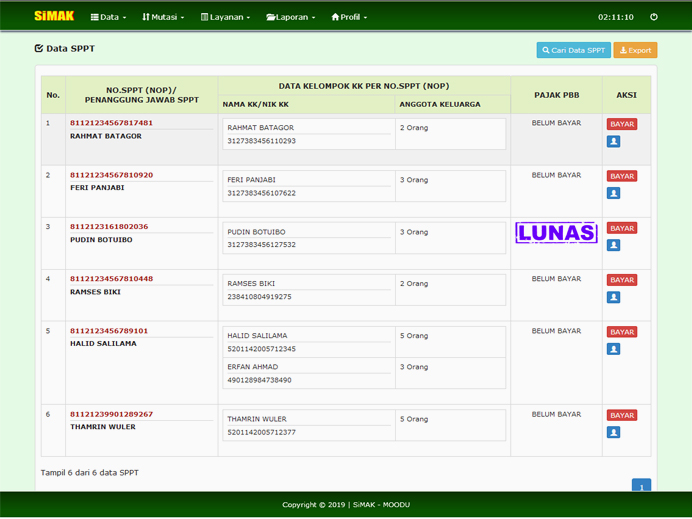Click user icon for Thamrin Wuler row
Screen dimensions: 692x519
[x=614, y=433]
